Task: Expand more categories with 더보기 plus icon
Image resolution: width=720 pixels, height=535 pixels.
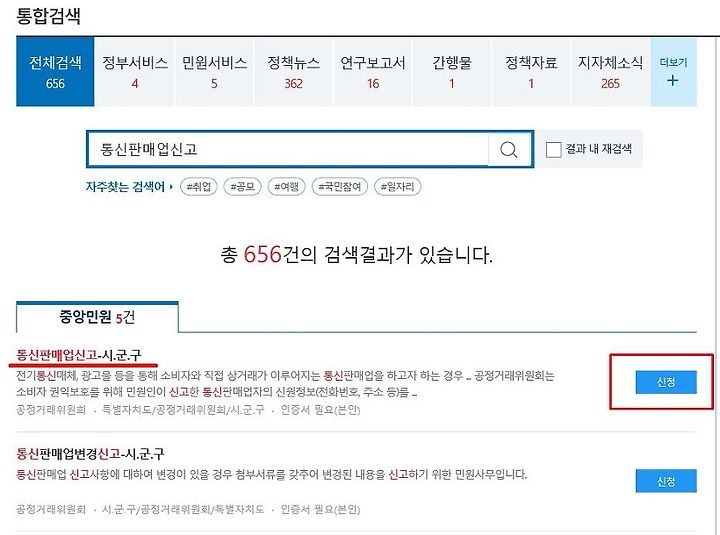Action: pos(673,72)
